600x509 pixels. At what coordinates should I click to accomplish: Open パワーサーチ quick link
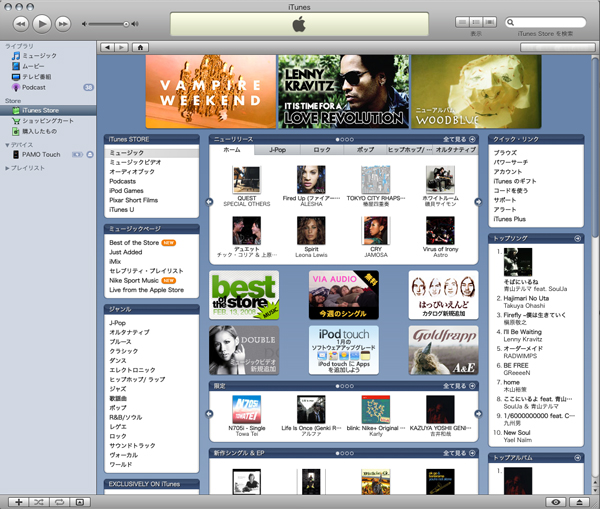(x=511, y=162)
